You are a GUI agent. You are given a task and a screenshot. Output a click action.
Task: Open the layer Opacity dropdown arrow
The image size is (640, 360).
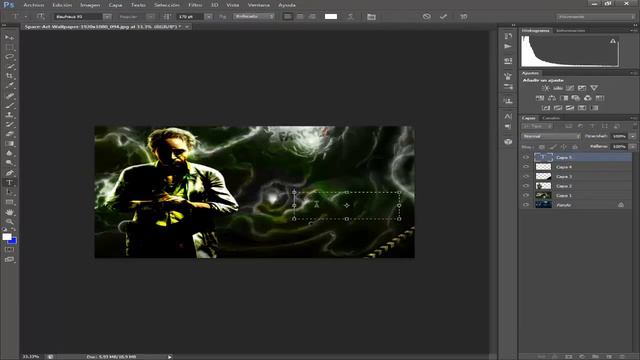click(633, 136)
